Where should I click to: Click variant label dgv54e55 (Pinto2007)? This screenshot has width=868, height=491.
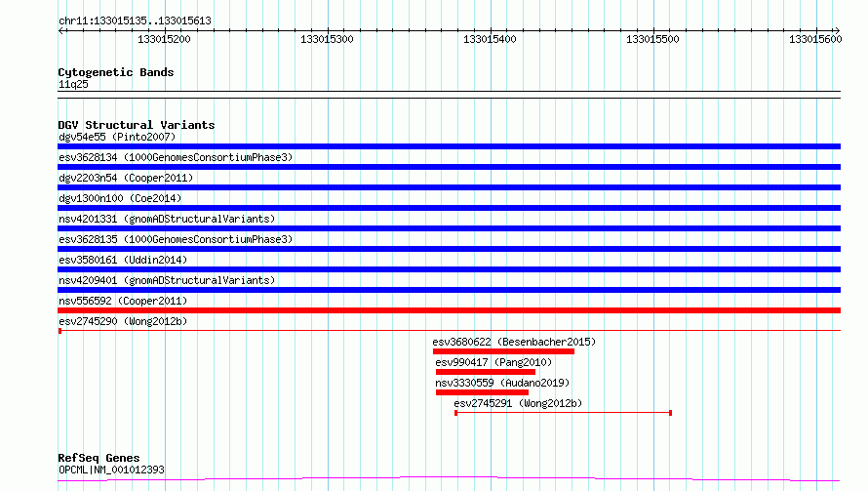[117, 137]
